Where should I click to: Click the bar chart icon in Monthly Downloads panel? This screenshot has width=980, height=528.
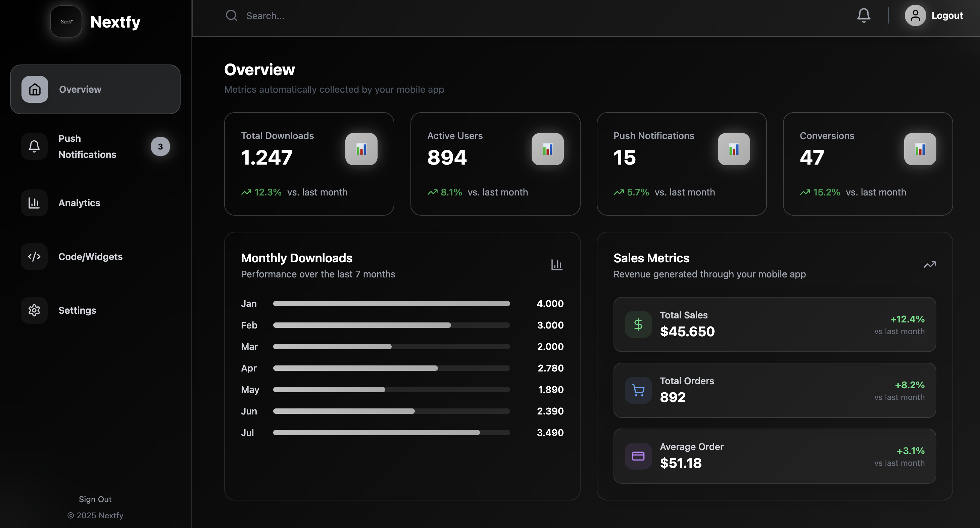[x=556, y=265]
